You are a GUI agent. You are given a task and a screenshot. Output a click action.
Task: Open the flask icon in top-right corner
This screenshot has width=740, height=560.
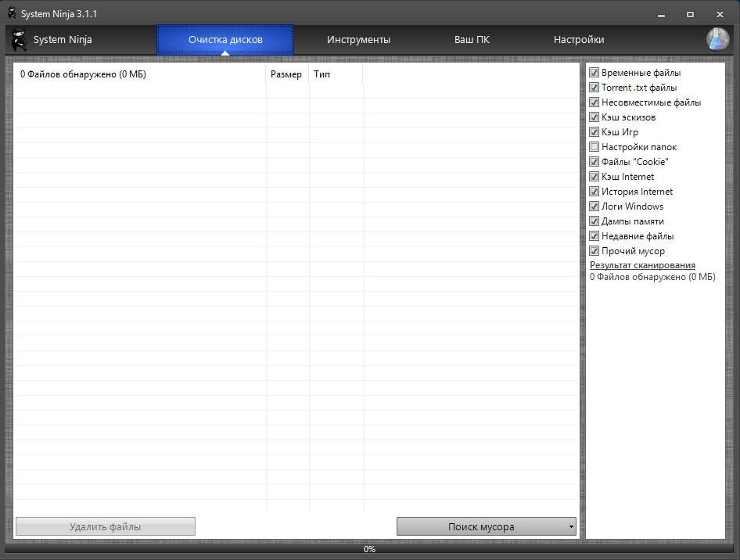click(717, 39)
